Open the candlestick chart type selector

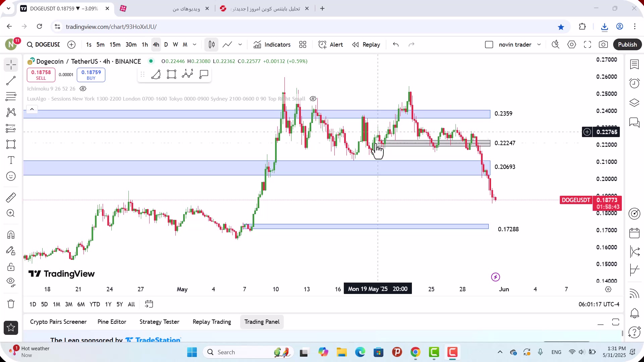click(212, 45)
